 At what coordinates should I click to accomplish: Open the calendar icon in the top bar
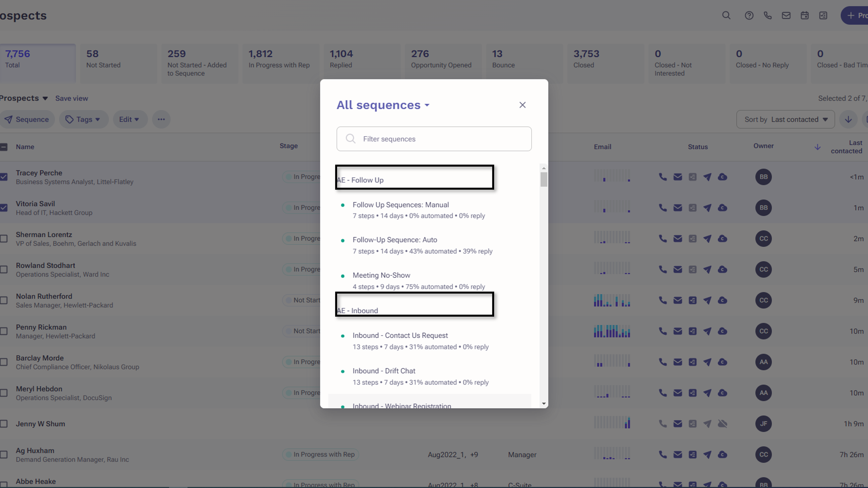[x=805, y=15]
